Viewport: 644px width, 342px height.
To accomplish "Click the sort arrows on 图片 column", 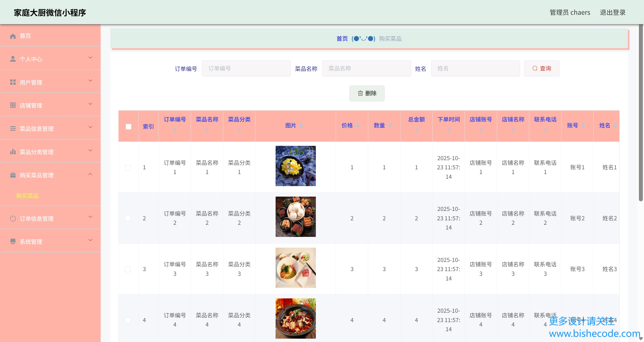I will click(301, 125).
